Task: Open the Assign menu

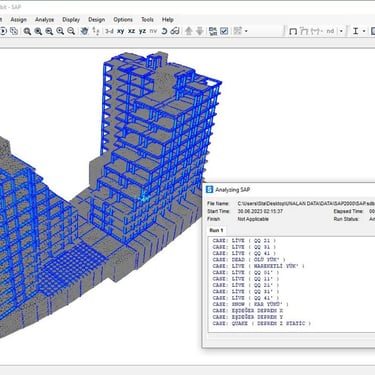Action: click(18, 20)
